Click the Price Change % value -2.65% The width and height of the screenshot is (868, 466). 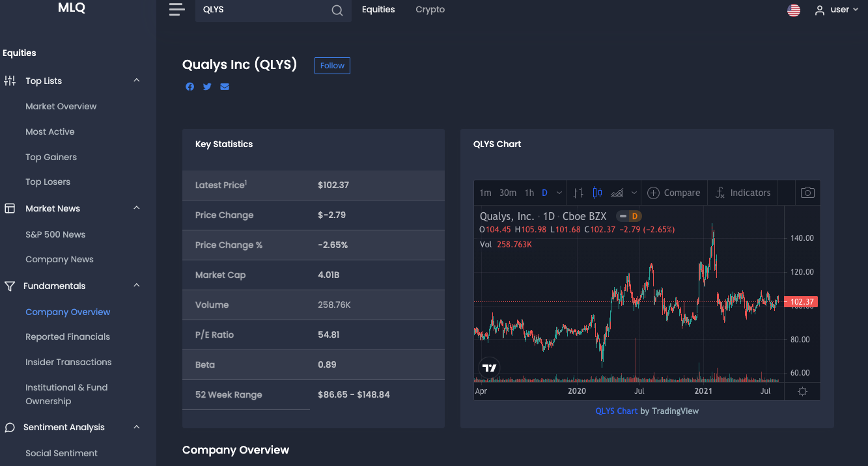(x=333, y=245)
